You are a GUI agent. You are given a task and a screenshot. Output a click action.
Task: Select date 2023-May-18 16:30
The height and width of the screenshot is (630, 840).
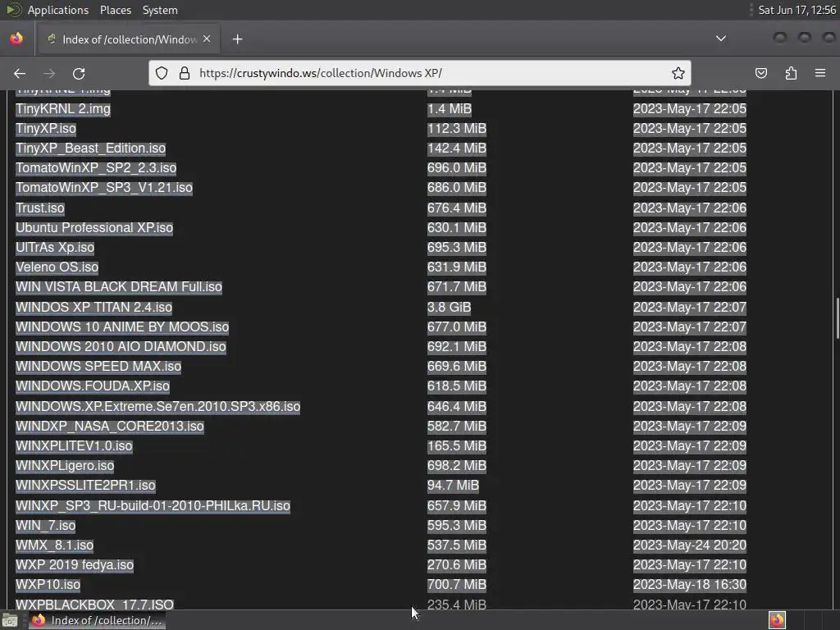pos(689,586)
